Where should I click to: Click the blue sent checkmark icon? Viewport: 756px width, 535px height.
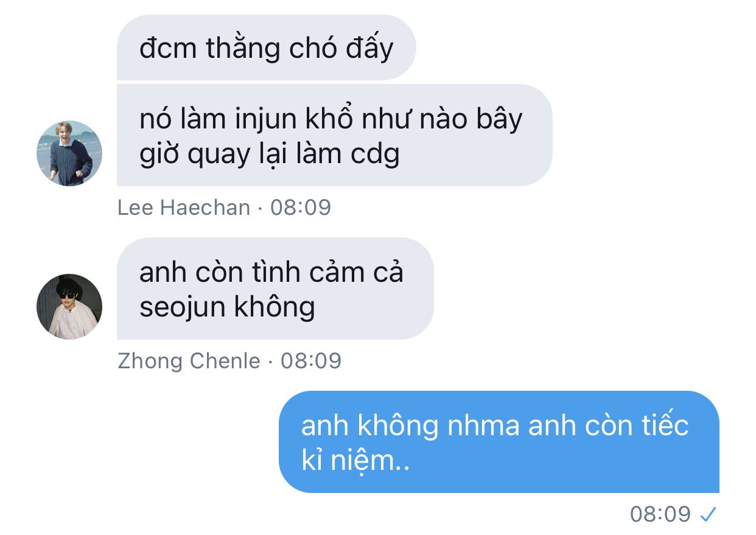(x=707, y=515)
